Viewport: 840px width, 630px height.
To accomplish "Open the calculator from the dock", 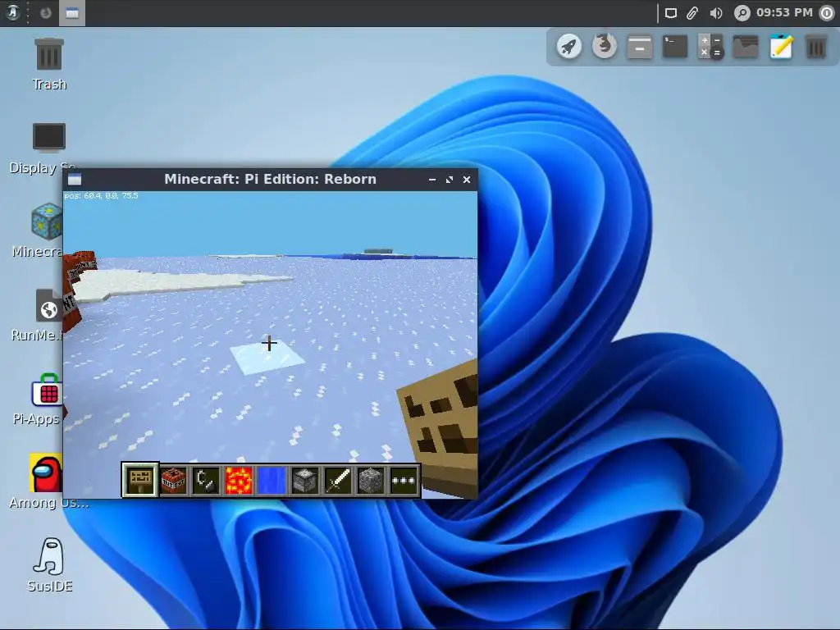I will pyautogui.click(x=710, y=46).
